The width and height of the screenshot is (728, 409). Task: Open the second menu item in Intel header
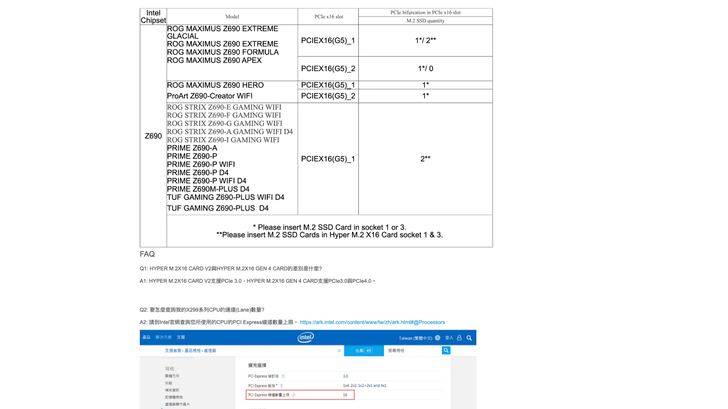pyautogui.click(x=163, y=337)
